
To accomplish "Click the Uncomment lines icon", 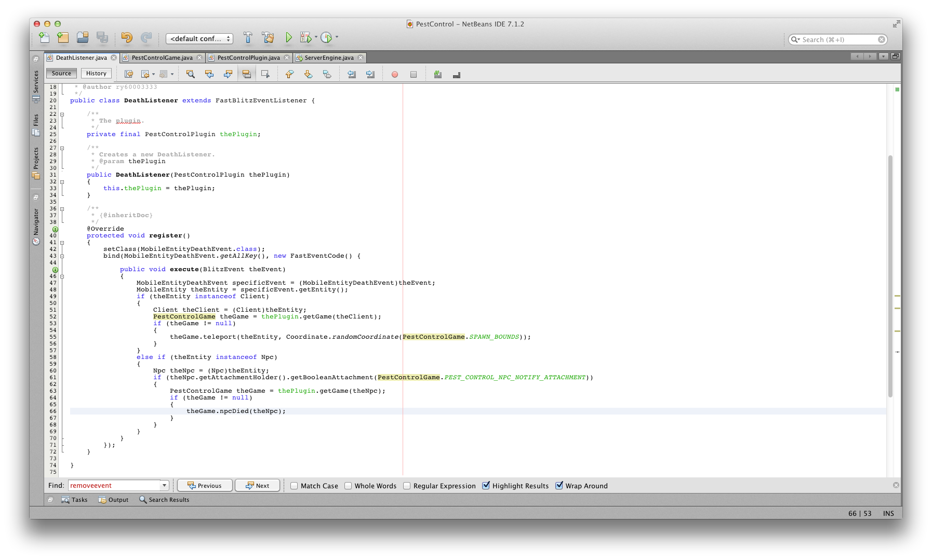I will coord(457,74).
